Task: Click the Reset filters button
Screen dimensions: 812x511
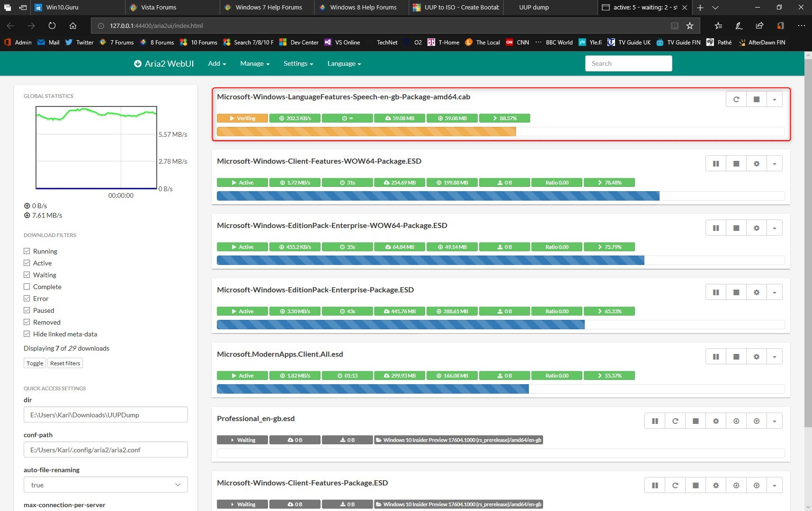Action: (x=65, y=363)
